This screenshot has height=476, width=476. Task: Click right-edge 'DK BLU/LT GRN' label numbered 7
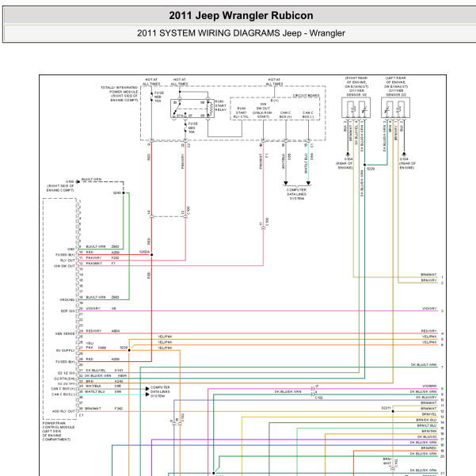tap(424, 364)
